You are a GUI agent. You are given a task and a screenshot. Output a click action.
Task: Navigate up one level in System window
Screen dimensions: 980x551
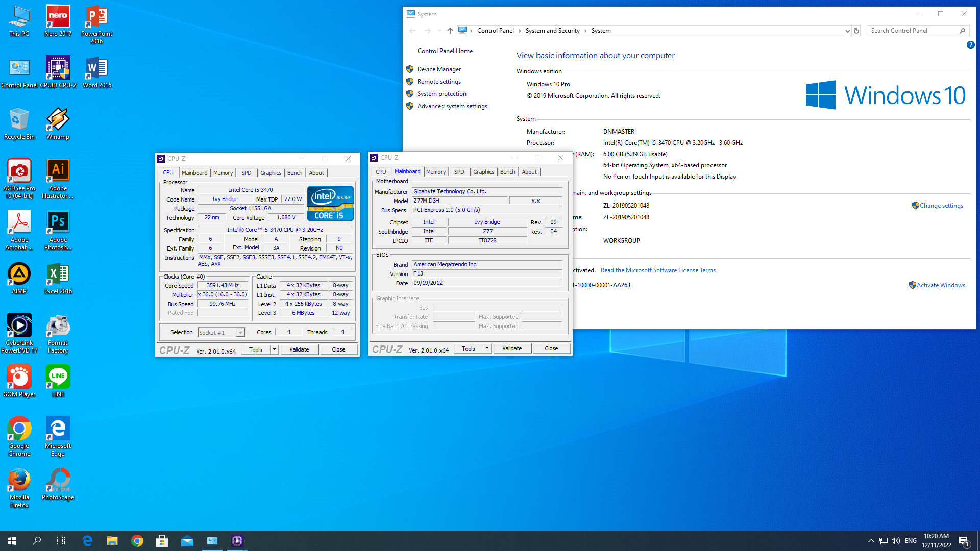tap(450, 31)
